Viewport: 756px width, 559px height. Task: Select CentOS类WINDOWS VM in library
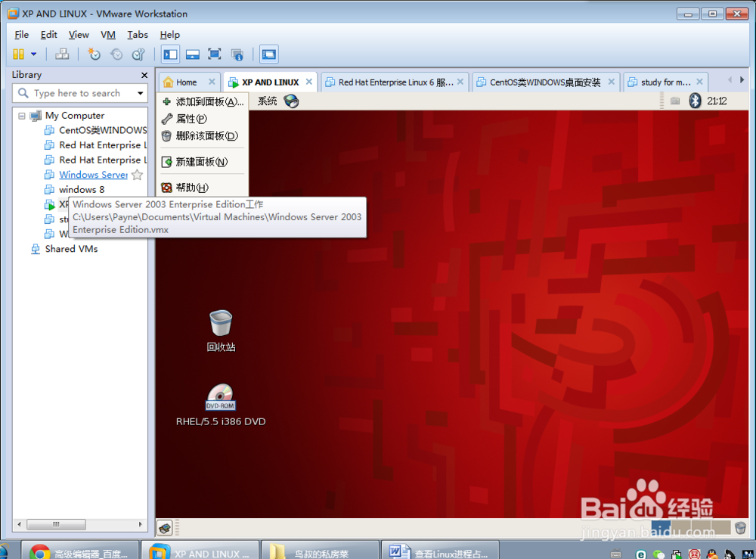pos(103,130)
